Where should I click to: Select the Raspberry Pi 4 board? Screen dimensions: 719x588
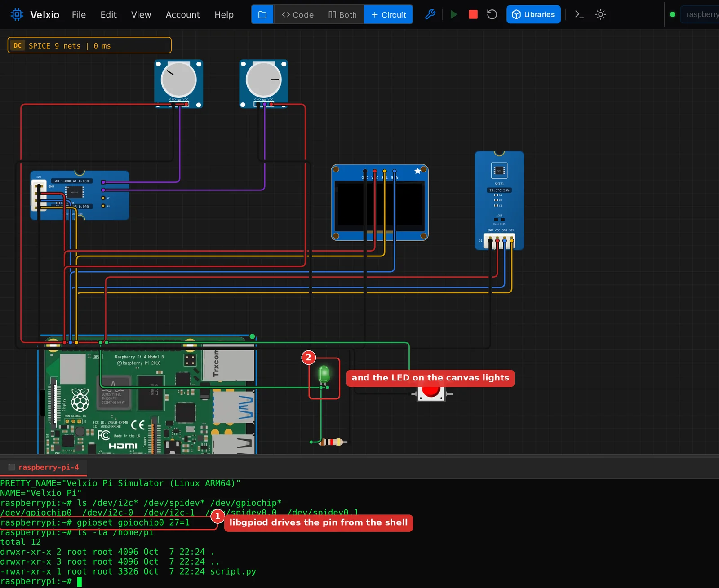click(147, 395)
